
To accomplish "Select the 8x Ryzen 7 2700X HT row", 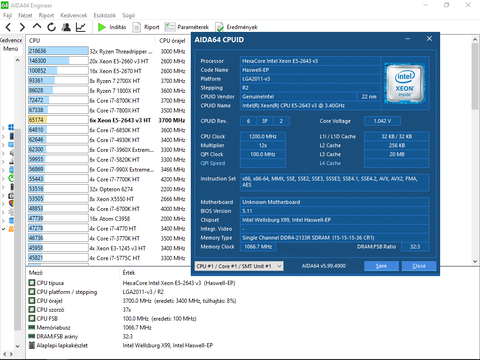I will pyautogui.click(x=107, y=81).
